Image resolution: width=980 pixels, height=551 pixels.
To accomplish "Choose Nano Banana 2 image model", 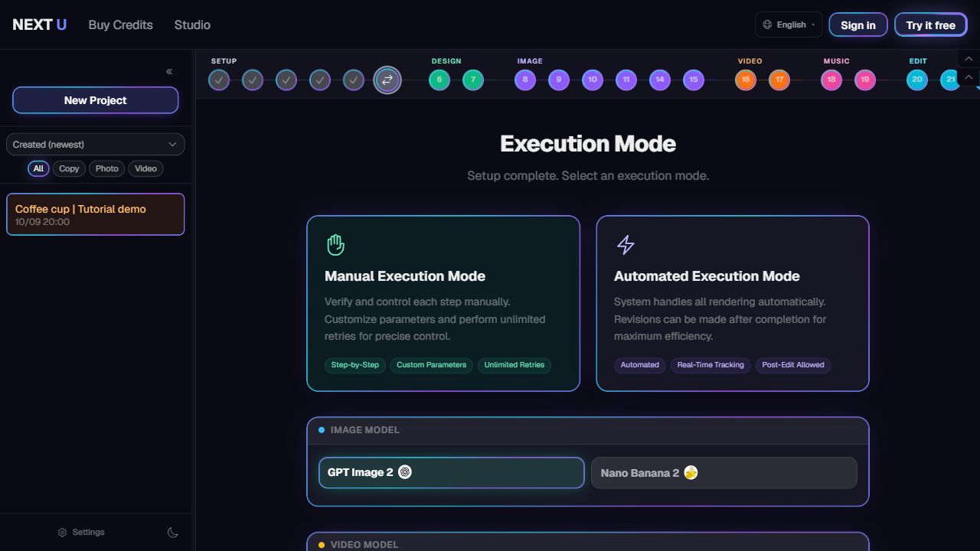I will click(x=724, y=473).
